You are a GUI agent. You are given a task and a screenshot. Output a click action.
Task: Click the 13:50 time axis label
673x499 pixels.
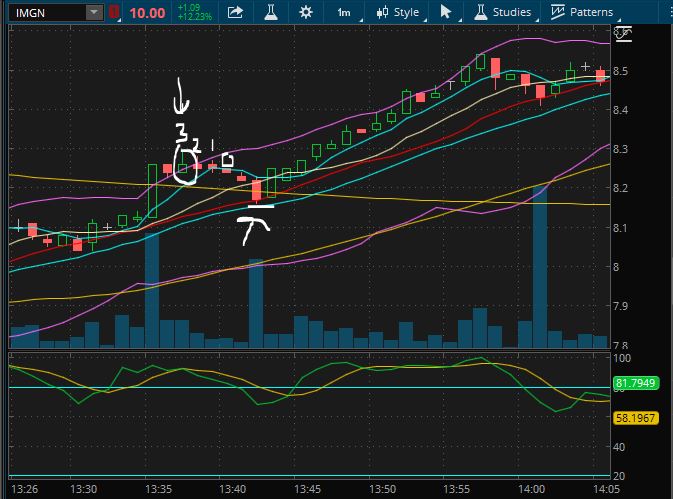(x=382, y=489)
